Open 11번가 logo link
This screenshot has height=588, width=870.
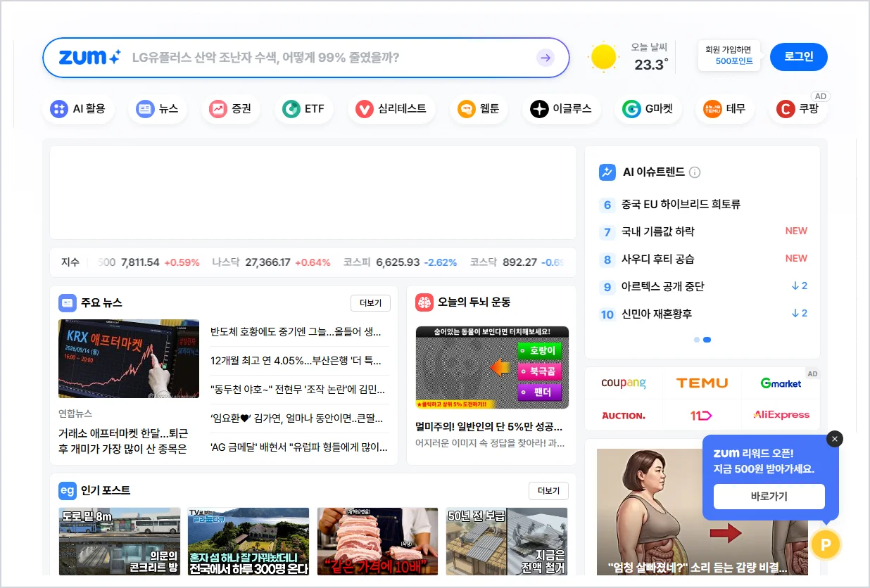point(702,415)
